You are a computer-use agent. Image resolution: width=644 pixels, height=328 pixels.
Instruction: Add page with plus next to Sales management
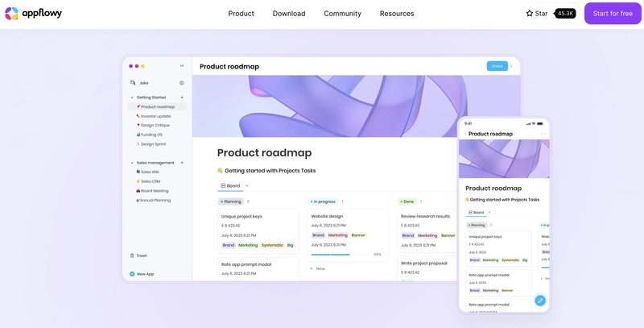[182, 163]
